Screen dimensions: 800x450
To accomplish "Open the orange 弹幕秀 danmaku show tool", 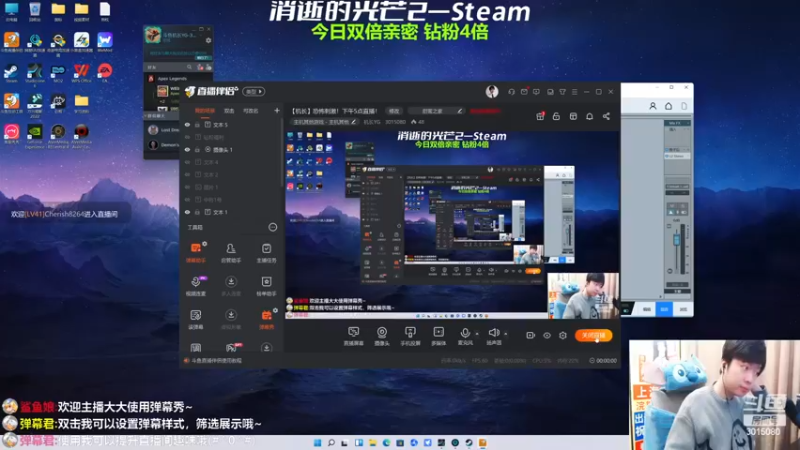I will [x=266, y=319].
